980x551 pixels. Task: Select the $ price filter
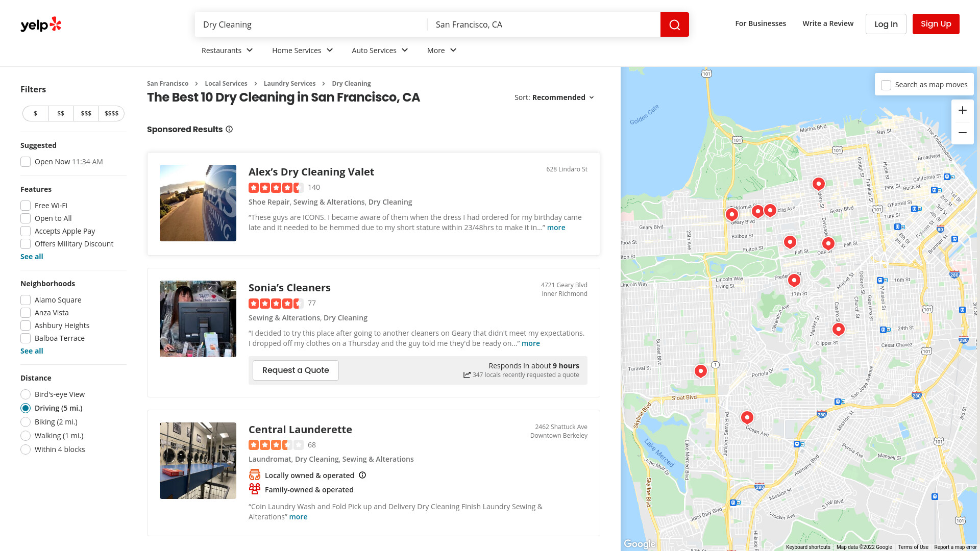(35, 113)
